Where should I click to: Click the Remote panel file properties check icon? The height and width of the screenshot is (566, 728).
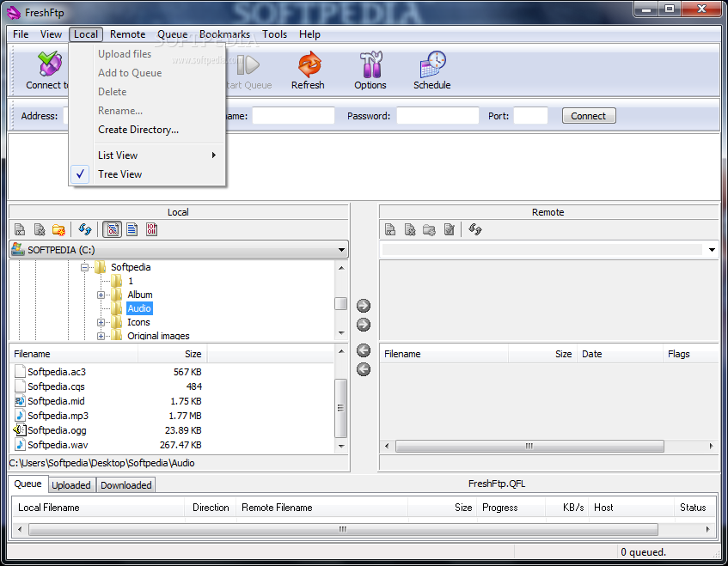click(x=449, y=229)
